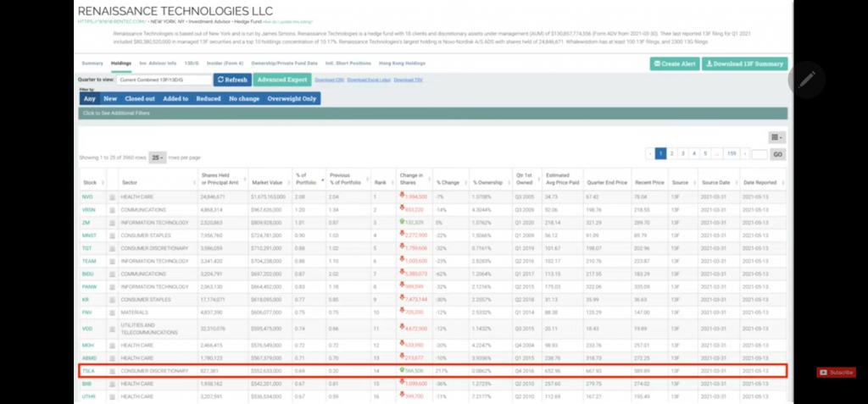Open the Hong Kong Holdings tab
The height and width of the screenshot is (404, 868).
pyautogui.click(x=402, y=63)
